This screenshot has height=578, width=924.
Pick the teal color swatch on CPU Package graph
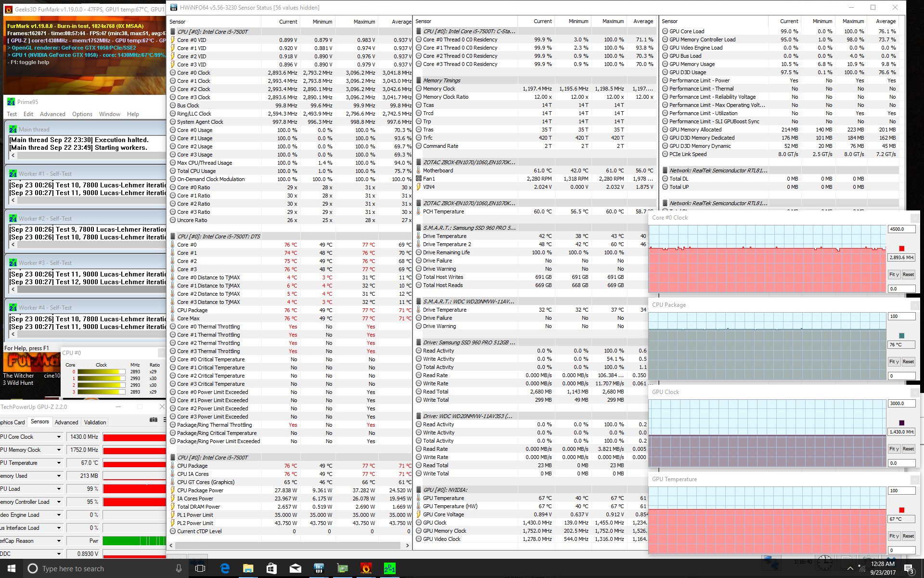click(x=901, y=336)
